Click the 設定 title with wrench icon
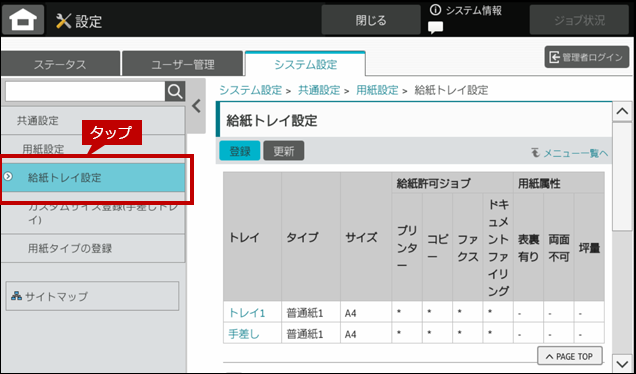This screenshot has width=636, height=374. point(79,21)
